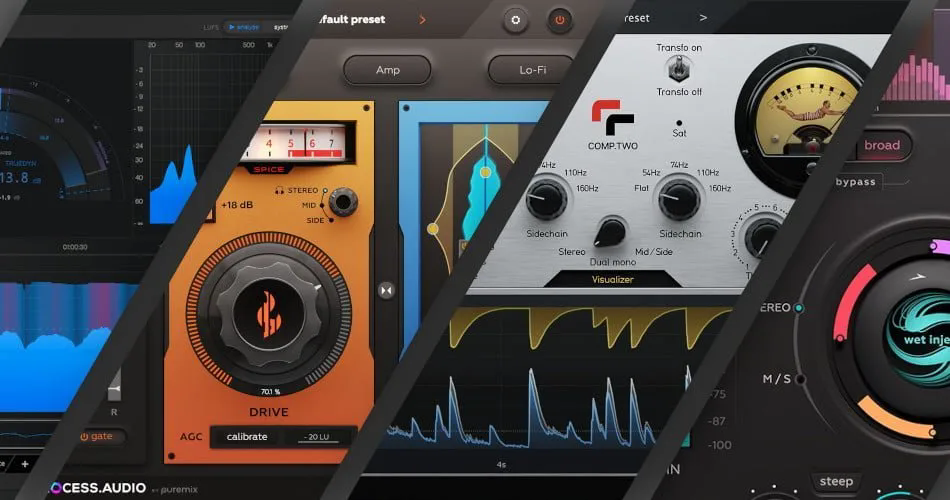The image size is (950, 500).
Task: Adjust the red arc slider
Action: [851, 301]
